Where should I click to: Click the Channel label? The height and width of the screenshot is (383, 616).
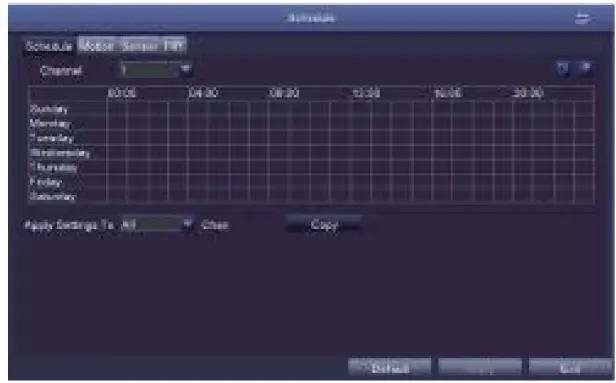coord(60,71)
